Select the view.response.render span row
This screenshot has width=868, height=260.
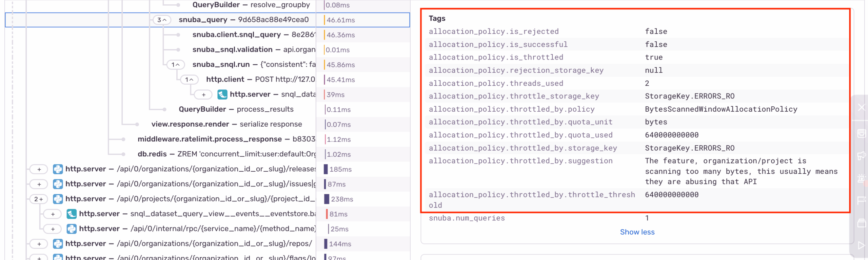(x=226, y=124)
